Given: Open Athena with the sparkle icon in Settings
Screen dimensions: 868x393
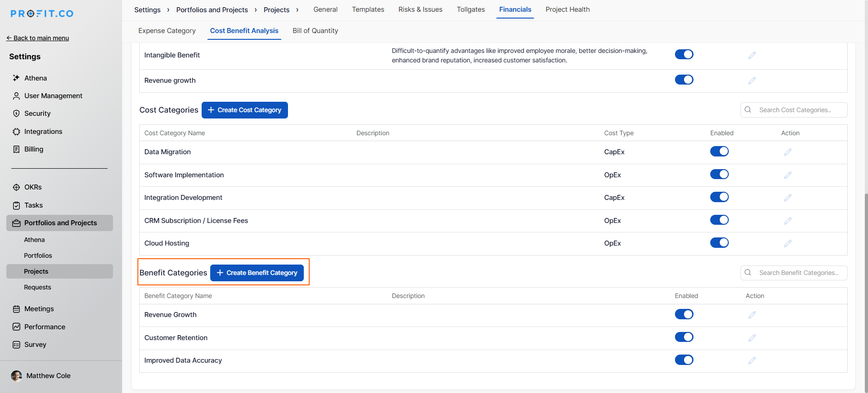Looking at the screenshot, I should coord(17,78).
